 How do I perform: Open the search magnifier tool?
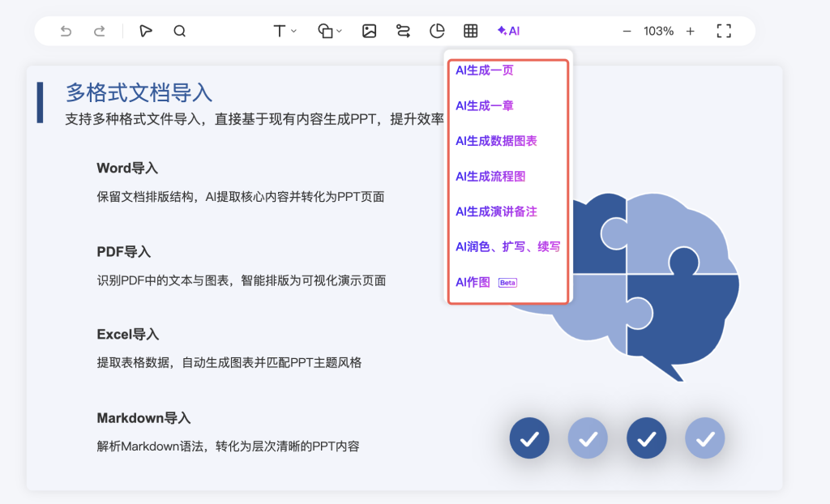(x=180, y=32)
